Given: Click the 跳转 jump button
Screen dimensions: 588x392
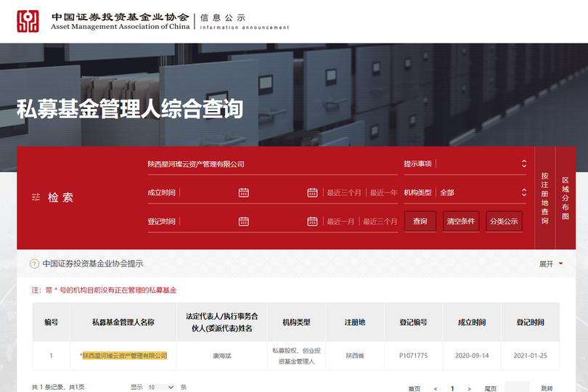Looking at the screenshot, I should (x=547, y=388).
